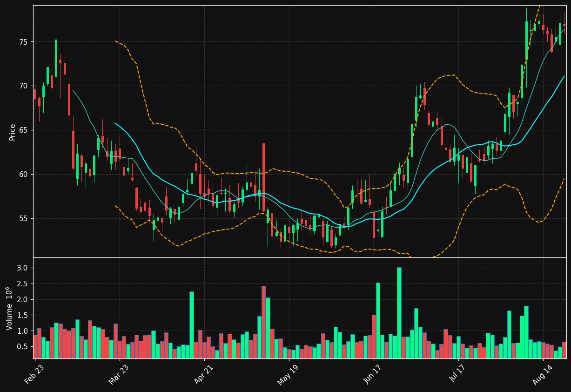Click the 70 price axis tick label
The width and height of the screenshot is (571, 392).
(23, 86)
